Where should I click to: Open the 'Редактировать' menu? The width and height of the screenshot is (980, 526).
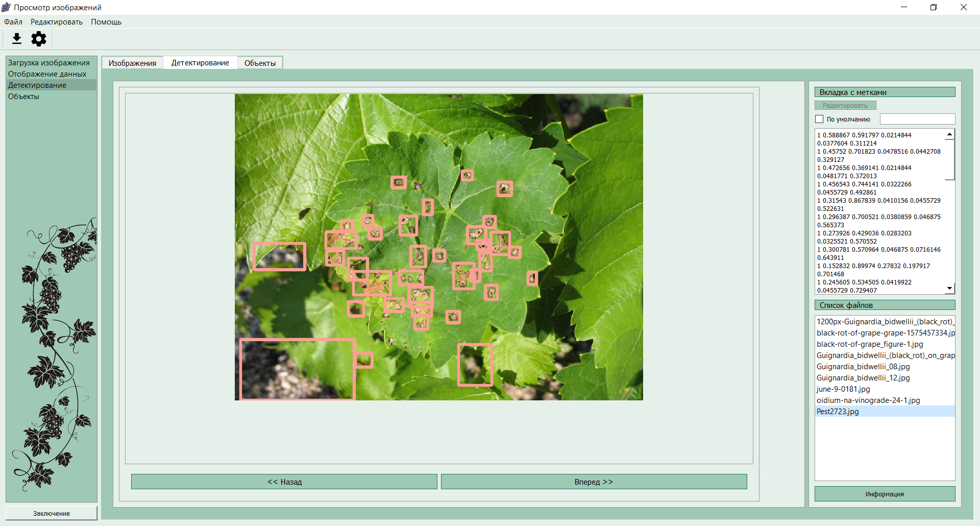[x=57, y=22]
